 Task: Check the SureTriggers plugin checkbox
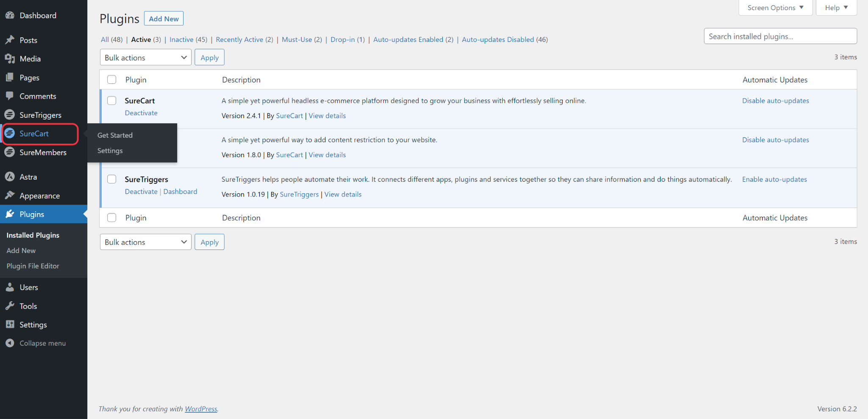[112, 179]
